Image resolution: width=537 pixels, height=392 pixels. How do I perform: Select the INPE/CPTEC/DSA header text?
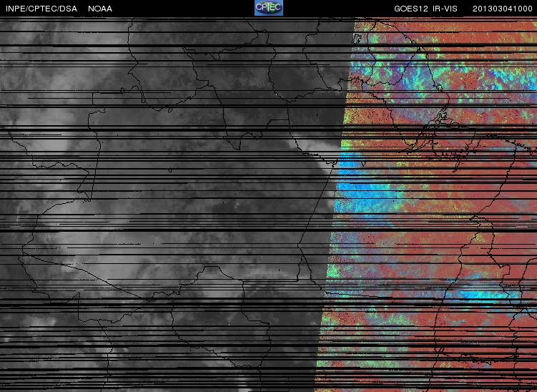pyautogui.click(x=41, y=9)
